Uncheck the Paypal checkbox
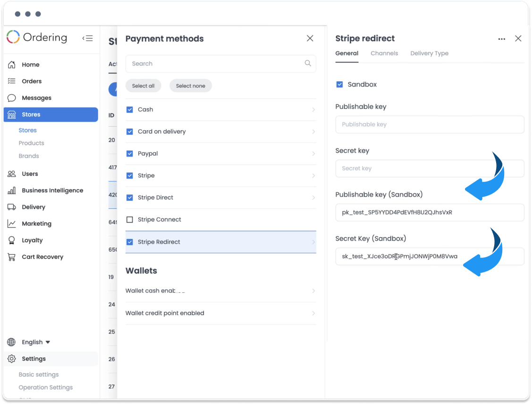Screen dimensions: 532x405 coord(130,154)
